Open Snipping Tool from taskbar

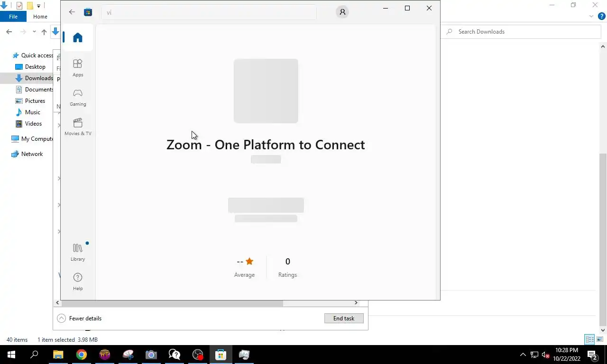pyautogui.click(x=128, y=355)
